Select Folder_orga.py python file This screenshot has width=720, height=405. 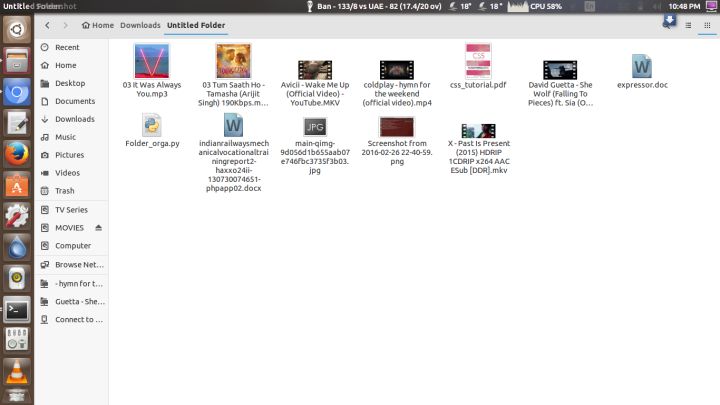click(152, 130)
